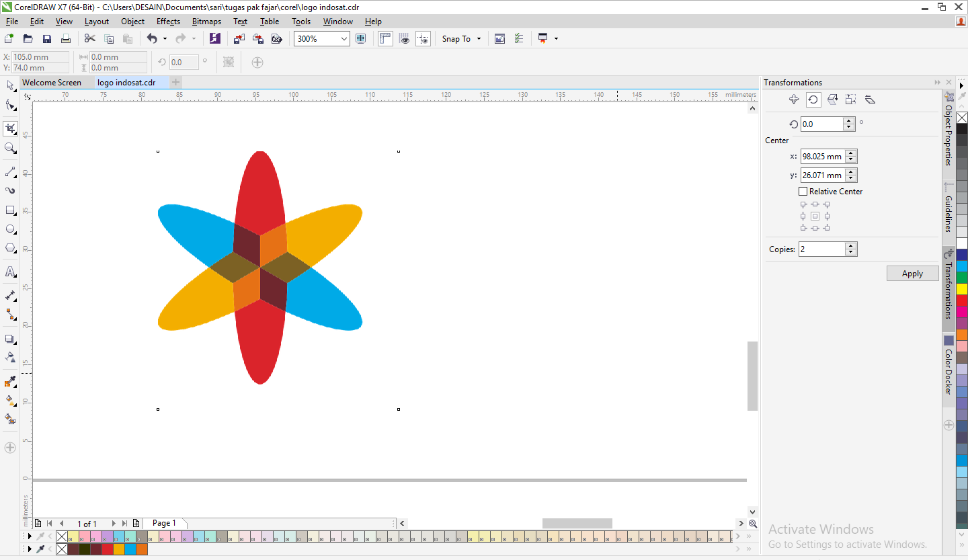Viewport: 968px width, 560px height.
Task: Click the Save icon in toolbar
Action: [x=47, y=39]
